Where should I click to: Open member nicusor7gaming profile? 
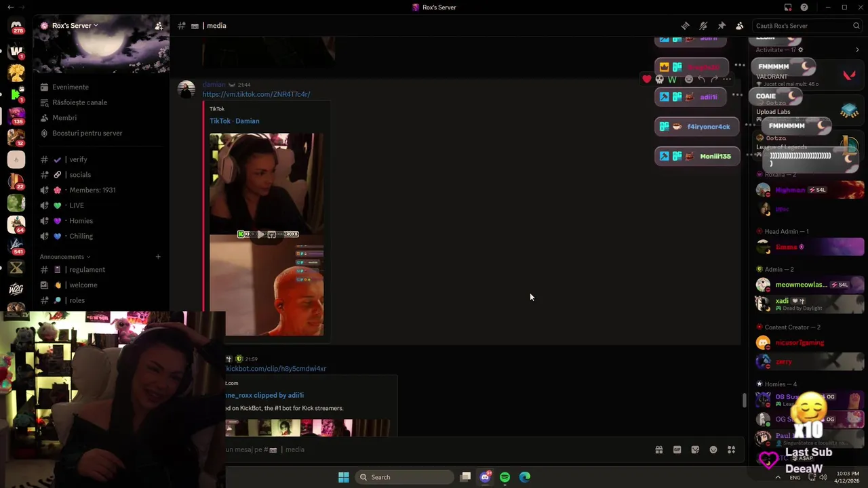click(810, 342)
